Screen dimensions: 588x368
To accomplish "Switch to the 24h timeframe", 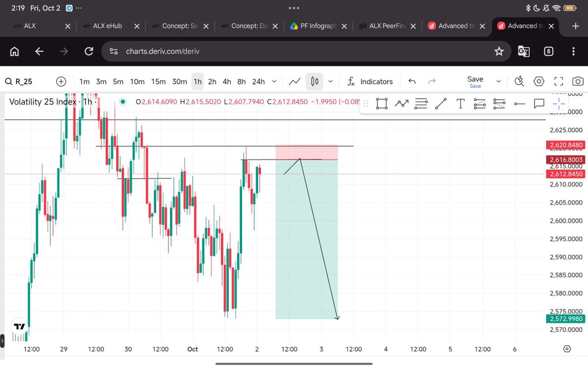I will [x=258, y=81].
